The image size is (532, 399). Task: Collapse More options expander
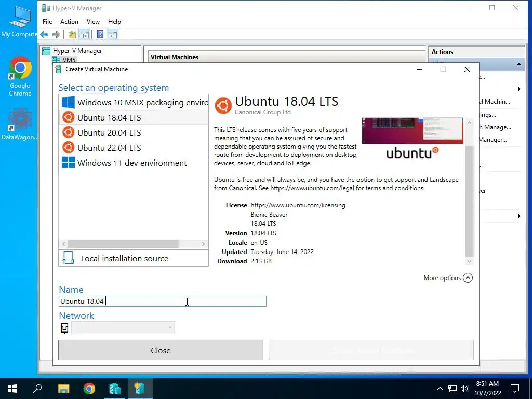click(x=468, y=278)
